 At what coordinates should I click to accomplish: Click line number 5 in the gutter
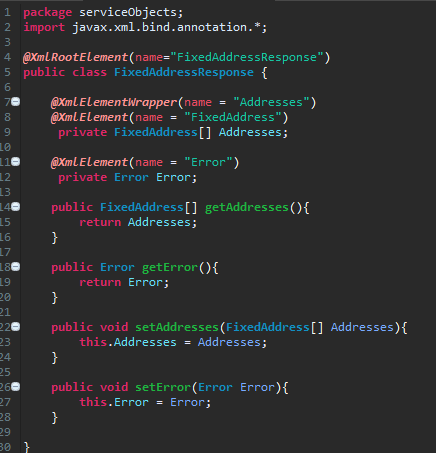[7, 72]
